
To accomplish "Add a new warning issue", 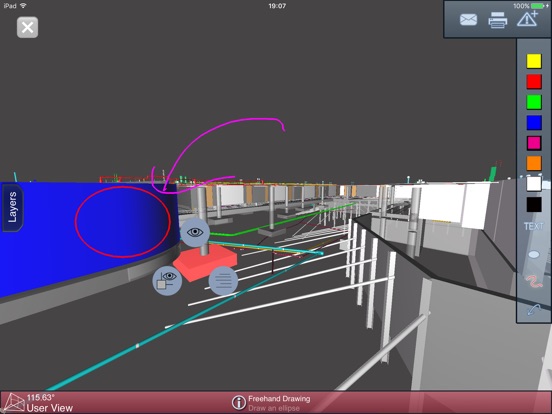I will pyautogui.click(x=527, y=19).
